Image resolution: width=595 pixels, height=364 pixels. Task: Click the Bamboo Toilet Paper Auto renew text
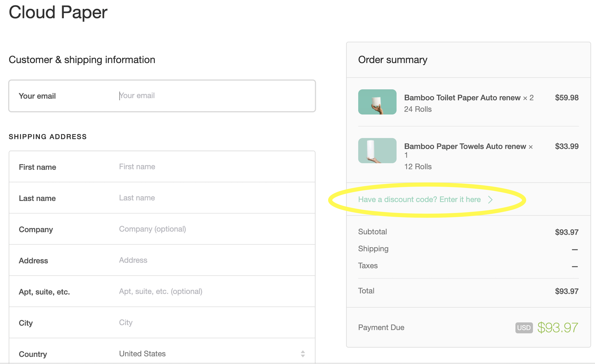click(462, 98)
